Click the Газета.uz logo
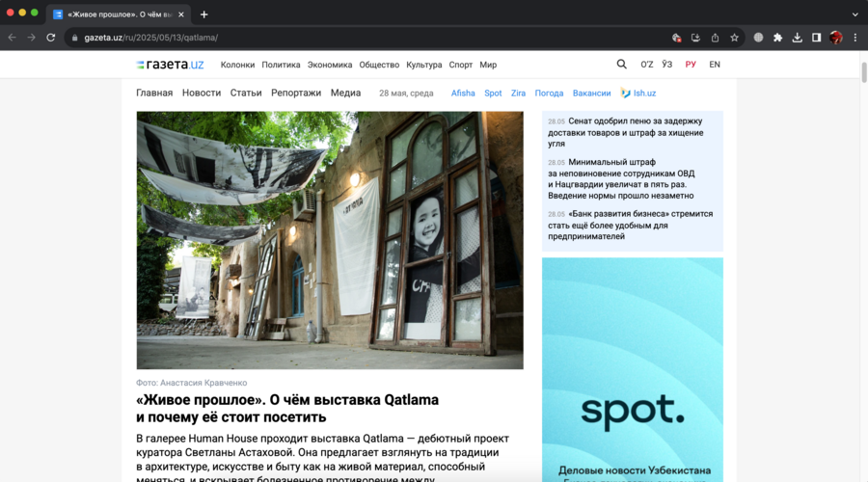The image size is (868, 482). (x=170, y=65)
